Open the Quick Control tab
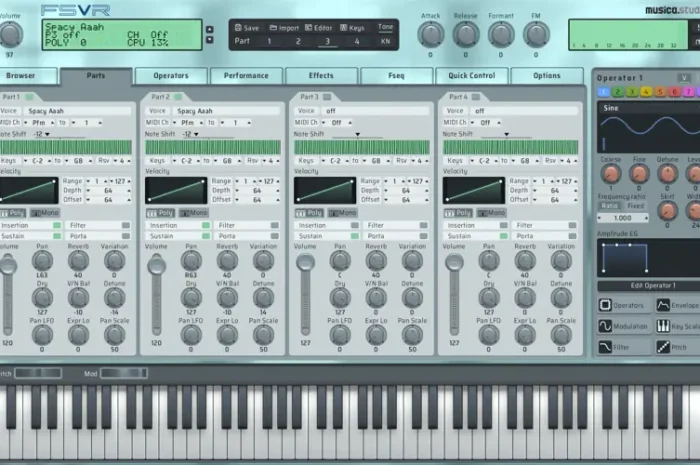This screenshot has height=465, width=700. click(471, 75)
